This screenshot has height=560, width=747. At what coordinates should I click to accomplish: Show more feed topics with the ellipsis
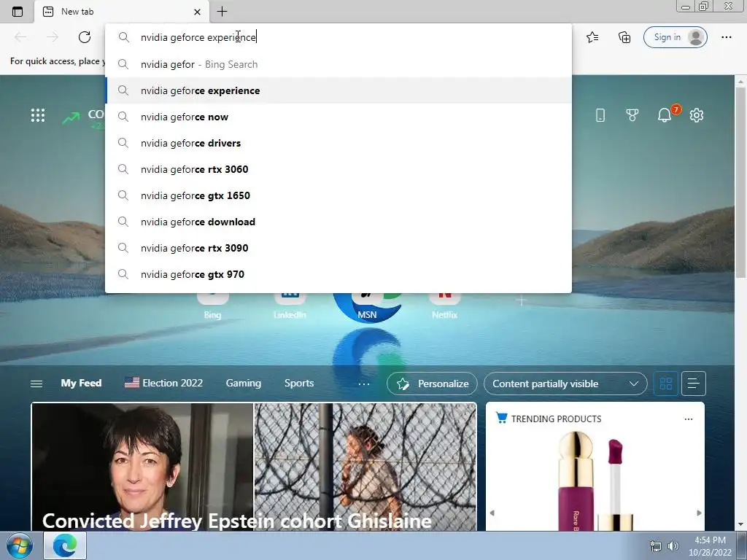[364, 384]
